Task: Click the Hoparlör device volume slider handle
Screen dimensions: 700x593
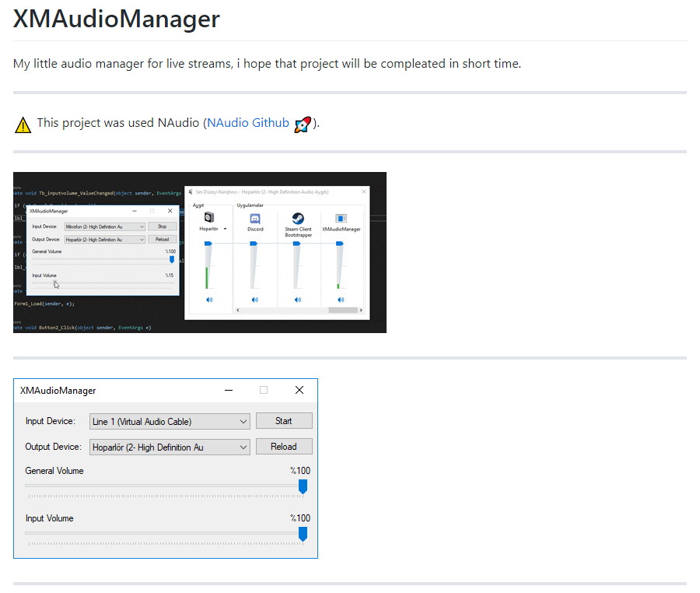Action: [x=208, y=244]
